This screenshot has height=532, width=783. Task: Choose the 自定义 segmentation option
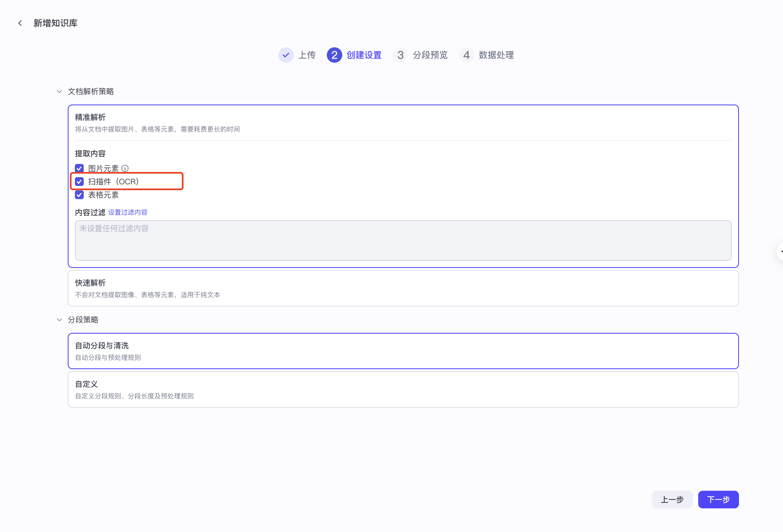(403, 390)
